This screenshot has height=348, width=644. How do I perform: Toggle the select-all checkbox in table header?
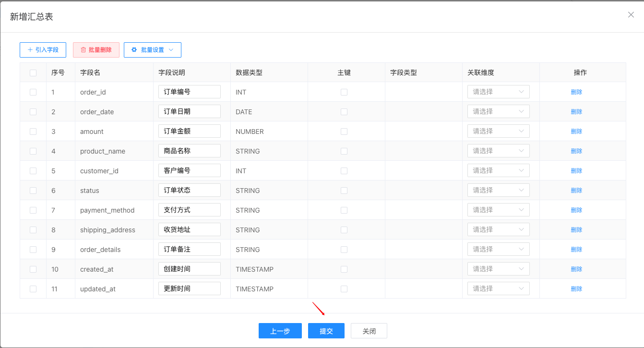(33, 72)
